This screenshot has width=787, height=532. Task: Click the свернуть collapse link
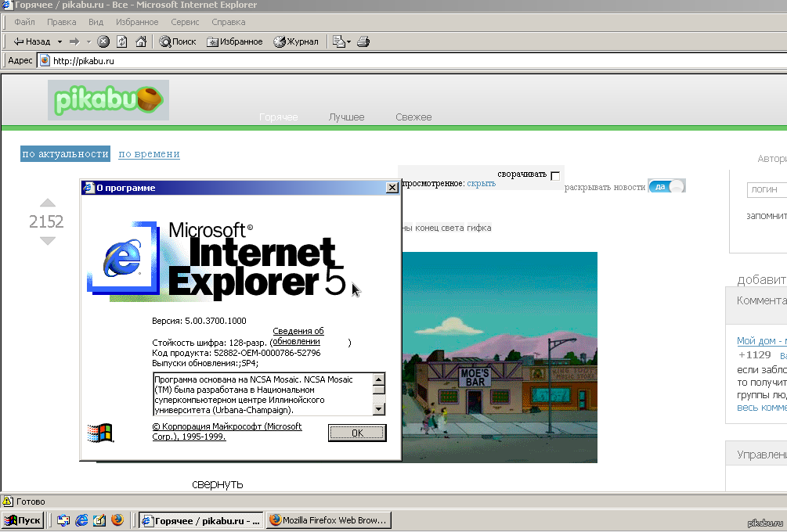218,483
